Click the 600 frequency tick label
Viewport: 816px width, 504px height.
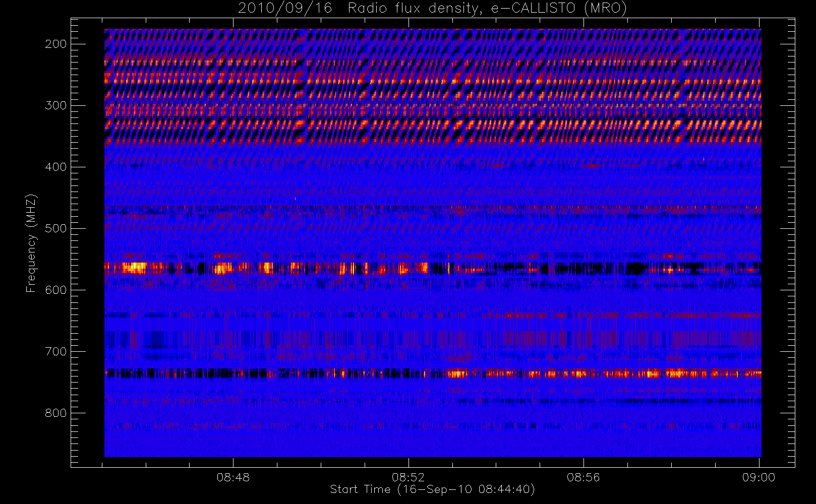[56, 290]
